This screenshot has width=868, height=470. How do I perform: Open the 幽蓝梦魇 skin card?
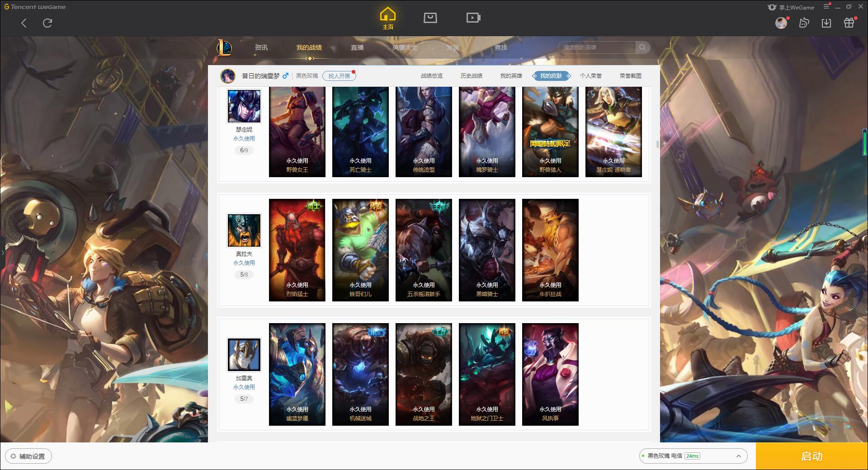[297, 374]
